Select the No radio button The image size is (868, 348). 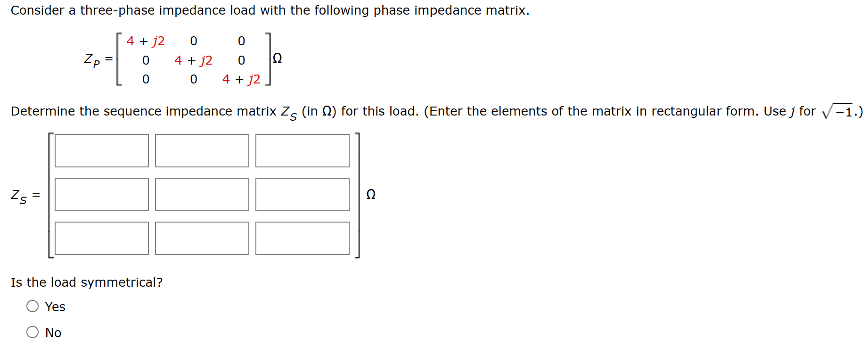click(x=33, y=331)
